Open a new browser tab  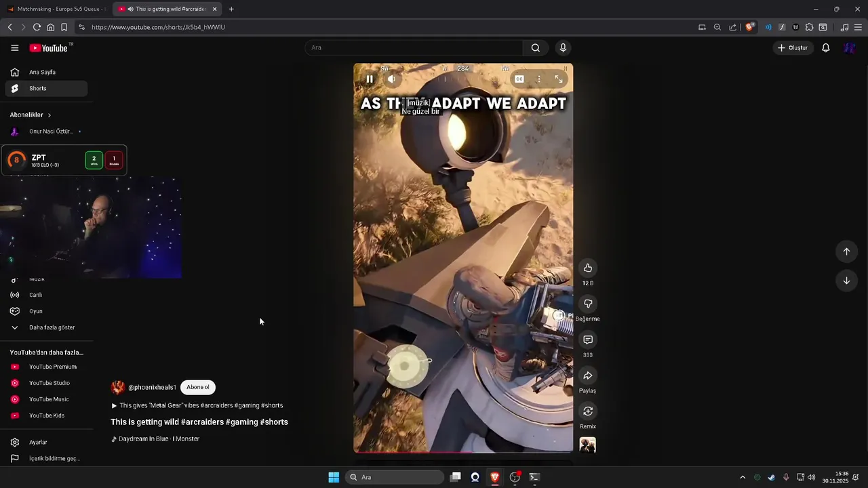pos(231,9)
